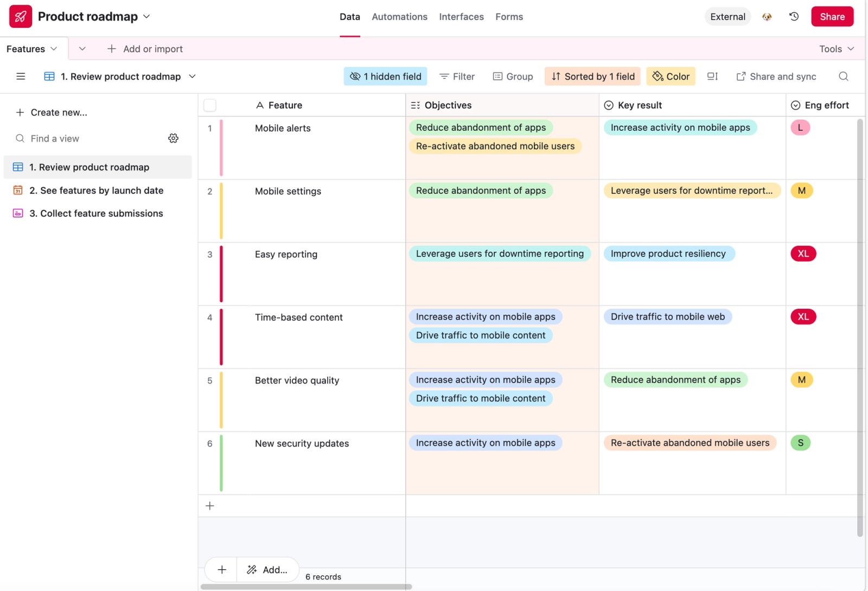Open the search magnifier in toolbar
The height and width of the screenshot is (591, 868).
click(x=843, y=77)
